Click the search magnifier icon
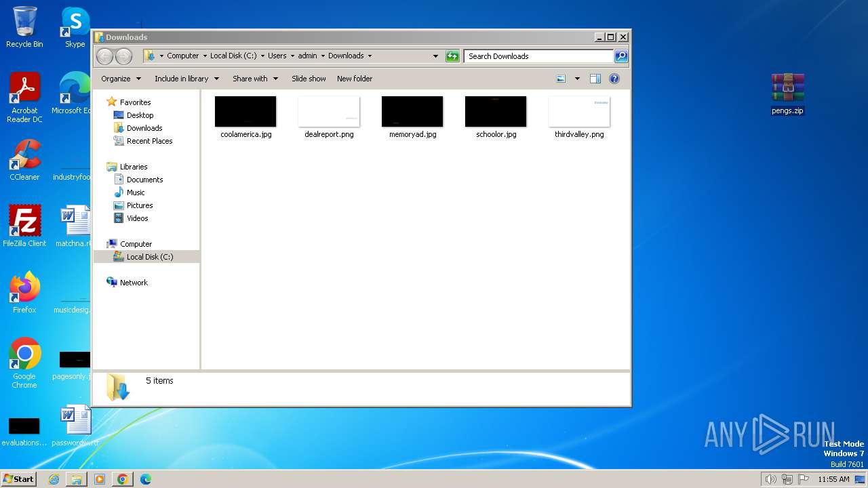This screenshot has width=868, height=488. 620,56
